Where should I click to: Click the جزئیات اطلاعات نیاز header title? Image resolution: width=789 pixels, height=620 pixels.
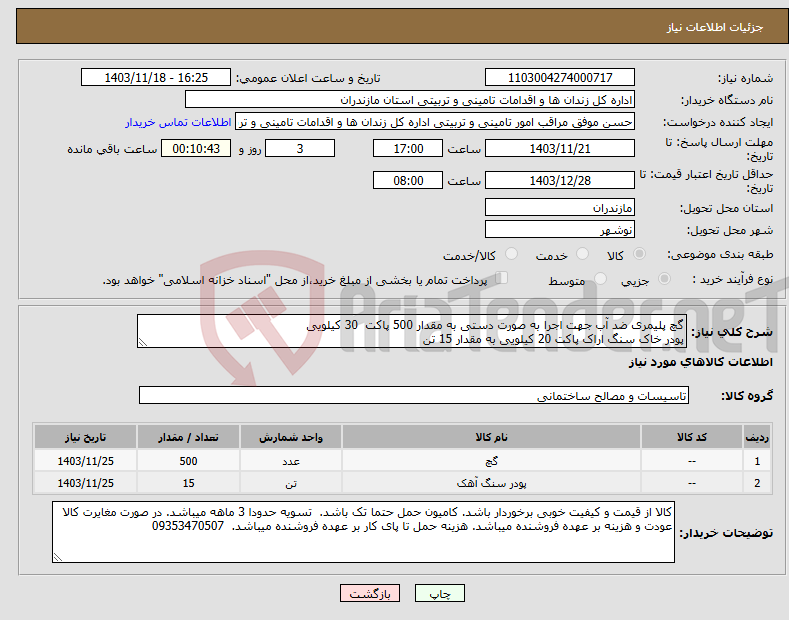(x=715, y=27)
